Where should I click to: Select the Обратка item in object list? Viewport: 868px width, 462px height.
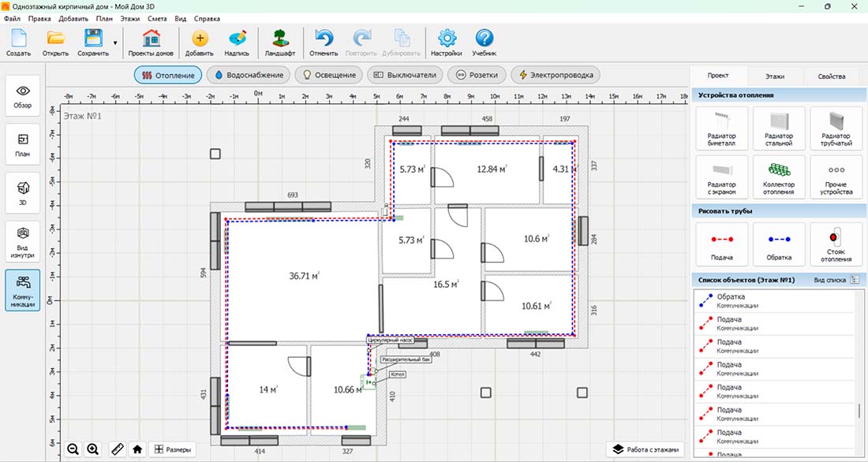click(x=730, y=300)
